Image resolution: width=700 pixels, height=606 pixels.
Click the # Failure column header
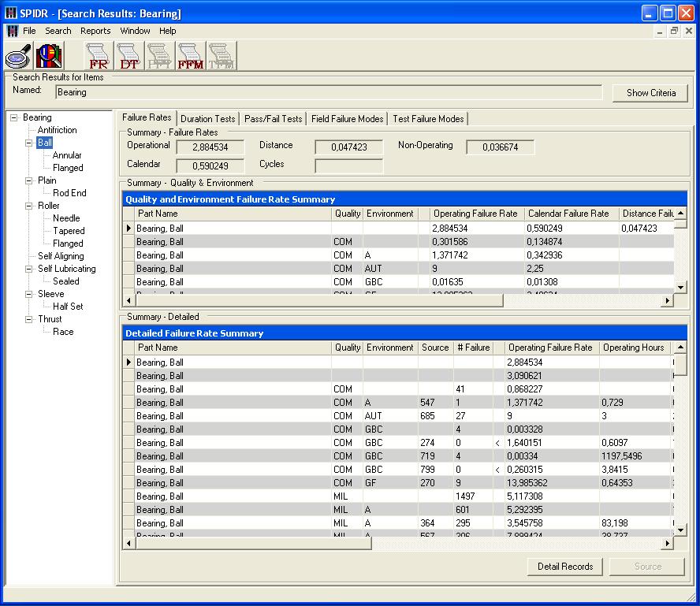point(473,348)
